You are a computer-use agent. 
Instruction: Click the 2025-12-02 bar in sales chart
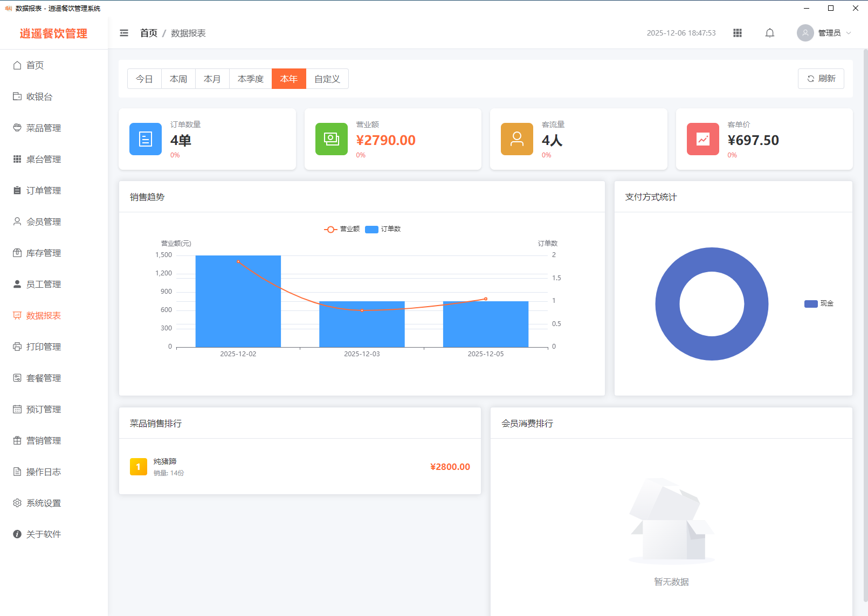pos(238,313)
